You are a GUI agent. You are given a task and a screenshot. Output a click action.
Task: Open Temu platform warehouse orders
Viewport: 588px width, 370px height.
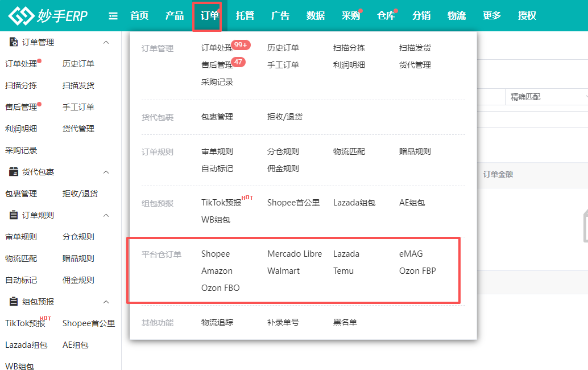coord(343,271)
